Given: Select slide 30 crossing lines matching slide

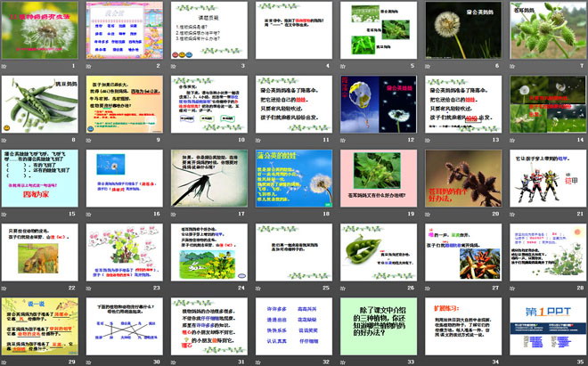Looking at the screenshot, I should (125, 327).
